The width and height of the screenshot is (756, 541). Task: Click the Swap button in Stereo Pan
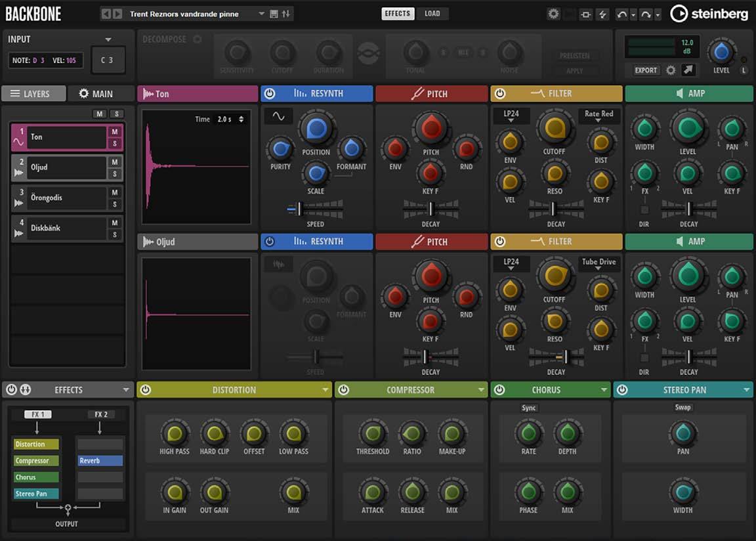[x=682, y=408]
